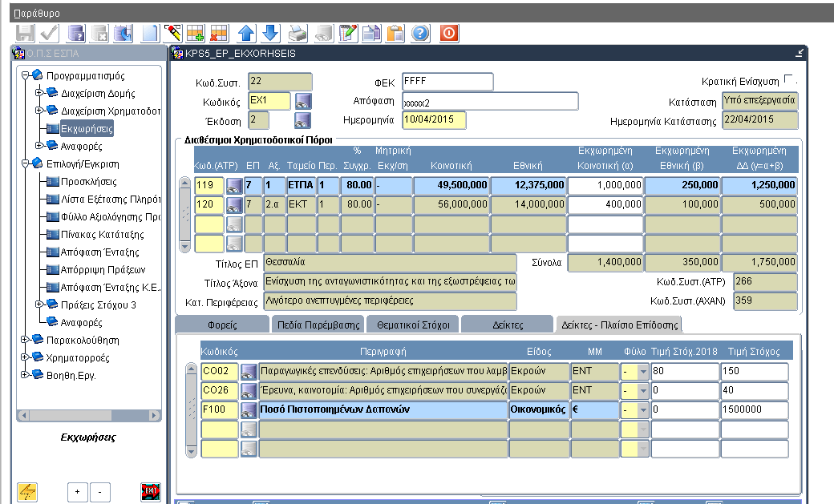This screenshot has width=834, height=504.
Task: Click the plus expand-all button
Action: [78, 492]
